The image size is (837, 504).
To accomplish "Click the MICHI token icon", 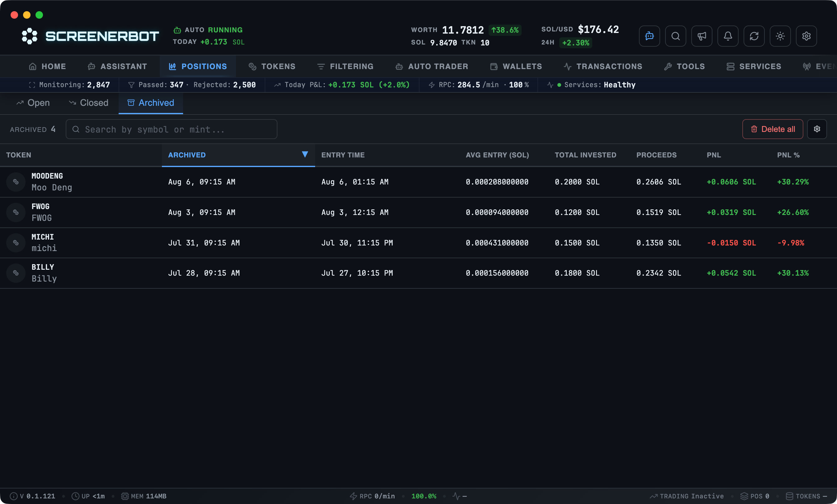I will tap(16, 243).
